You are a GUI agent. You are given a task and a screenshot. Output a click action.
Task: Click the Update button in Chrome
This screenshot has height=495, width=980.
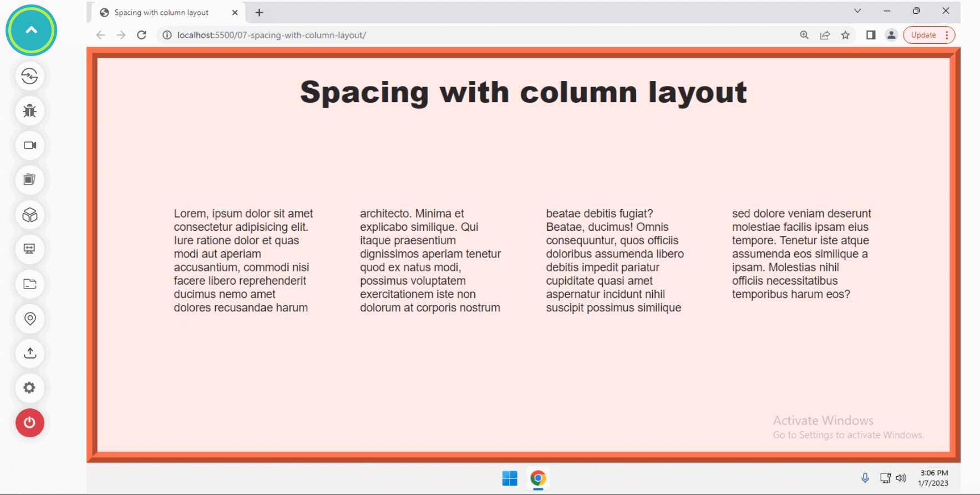click(923, 35)
